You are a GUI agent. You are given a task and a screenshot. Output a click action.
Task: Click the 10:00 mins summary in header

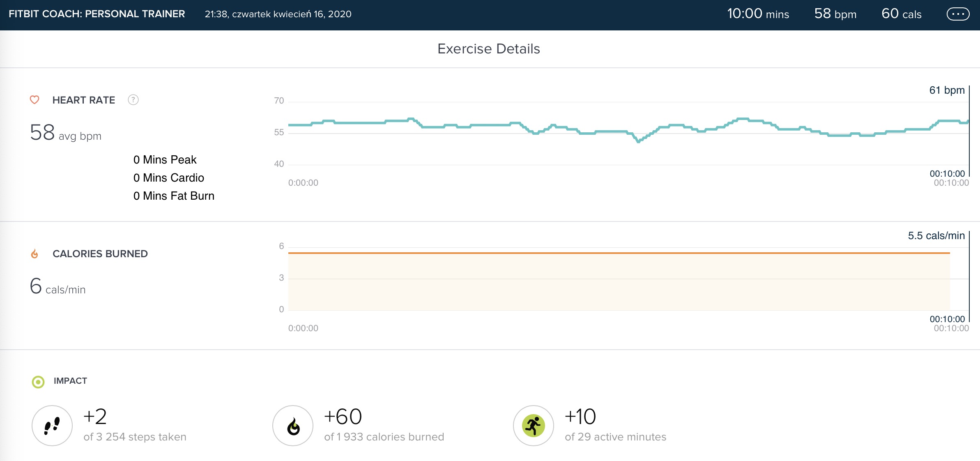(x=758, y=14)
